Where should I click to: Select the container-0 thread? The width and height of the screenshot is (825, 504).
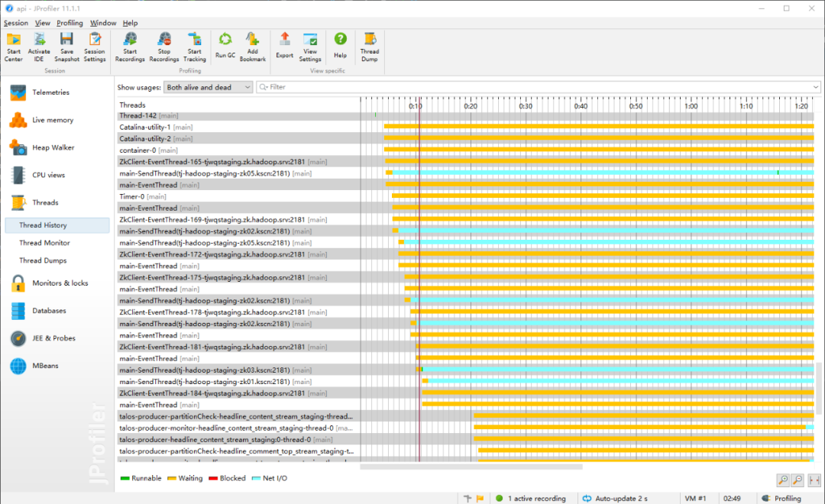point(466,150)
